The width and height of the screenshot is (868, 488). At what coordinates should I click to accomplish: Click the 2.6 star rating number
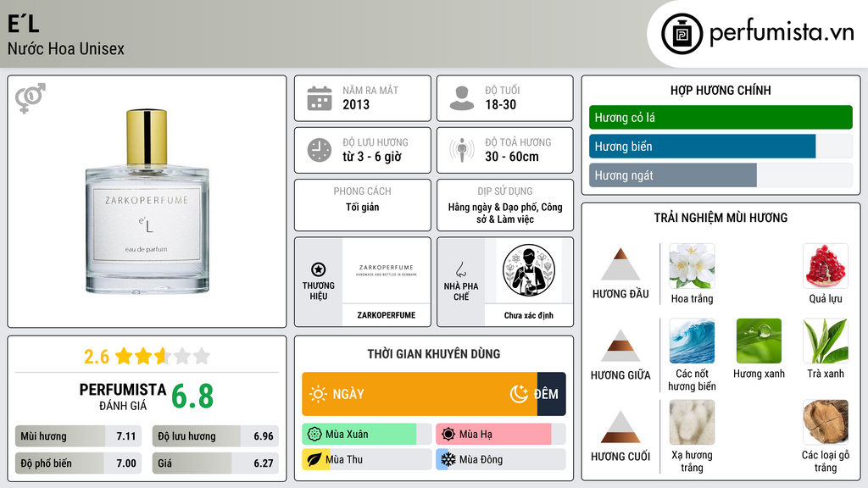(x=97, y=357)
